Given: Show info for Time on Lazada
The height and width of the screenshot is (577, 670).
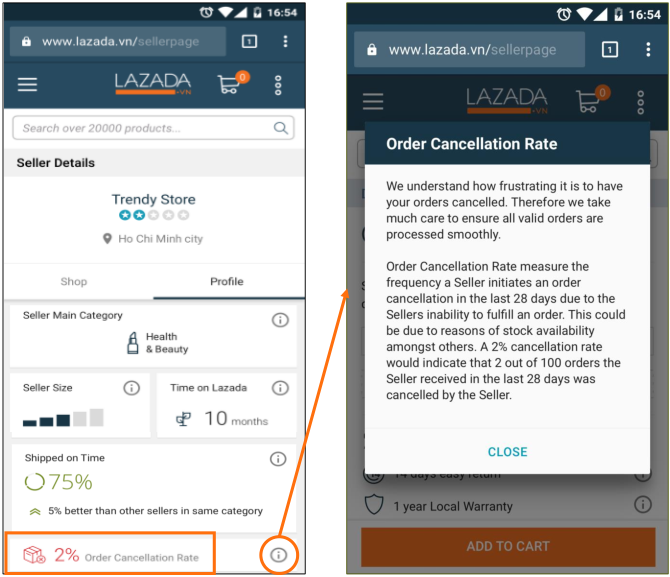Looking at the screenshot, I should 280,388.
